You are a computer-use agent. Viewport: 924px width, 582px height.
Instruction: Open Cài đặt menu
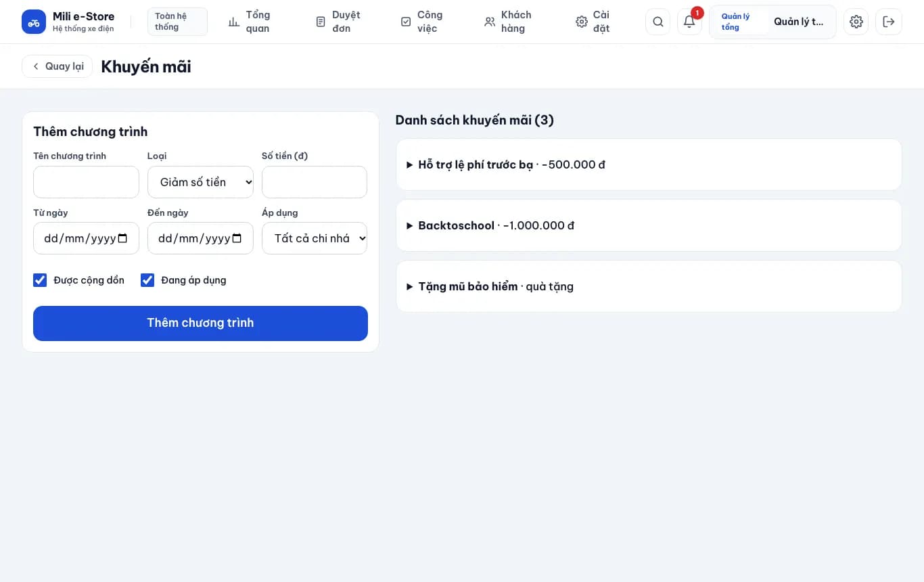click(593, 22)
